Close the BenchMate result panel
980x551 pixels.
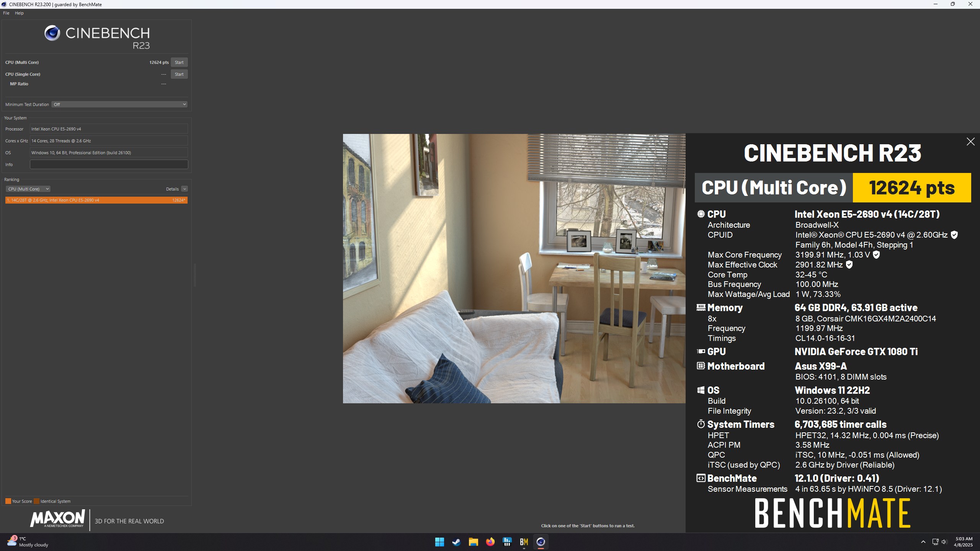970,142
